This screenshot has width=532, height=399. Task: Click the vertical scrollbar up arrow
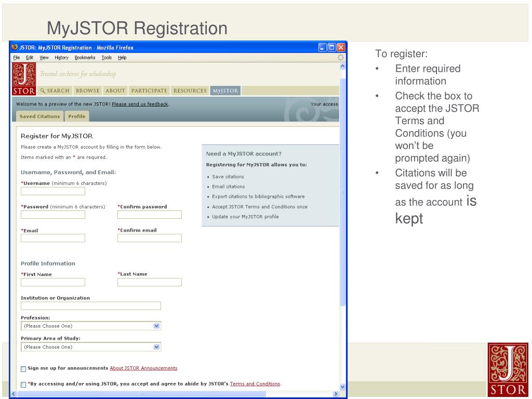[342, 66]
